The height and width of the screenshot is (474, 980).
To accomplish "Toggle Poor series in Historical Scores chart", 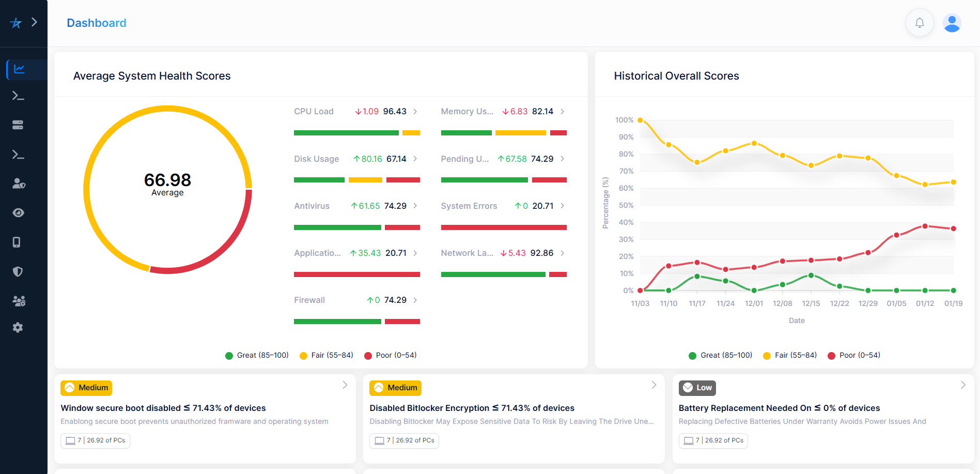I will (x=854, y=355).
